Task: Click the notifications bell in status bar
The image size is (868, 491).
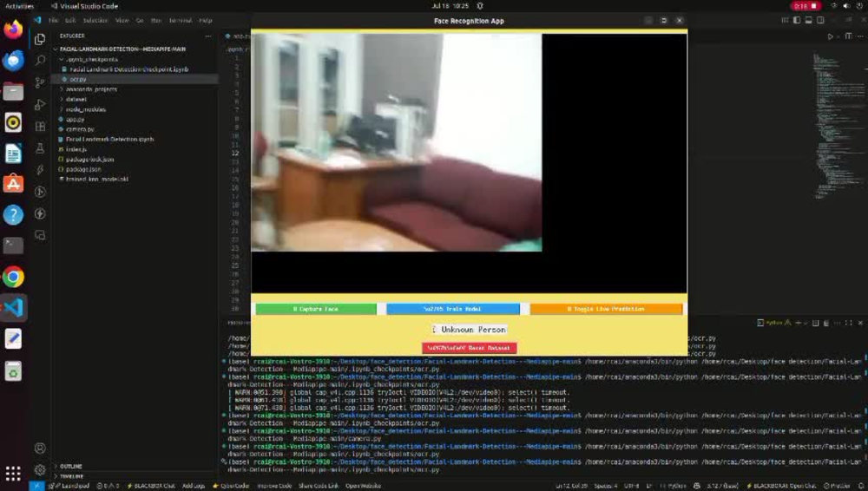Action: click(x=861, y=486)
